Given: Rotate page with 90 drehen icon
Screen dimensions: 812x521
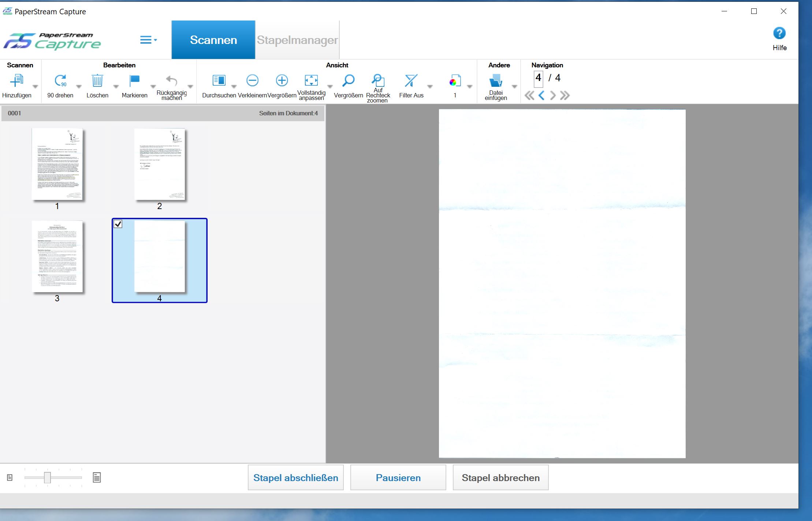Looking at the screenshot, I should pos(60,81).
